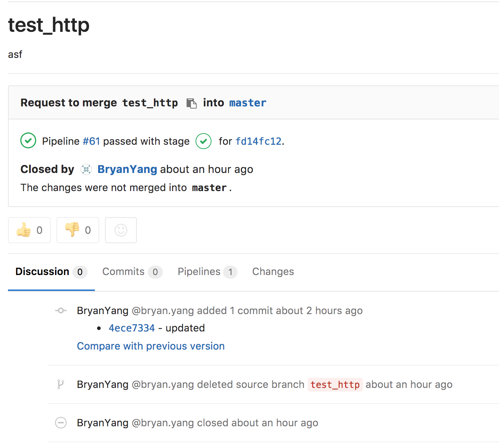This screenshot has width=499, height=448.
Task: Click Compare with previous version
Action: (151, 346)
